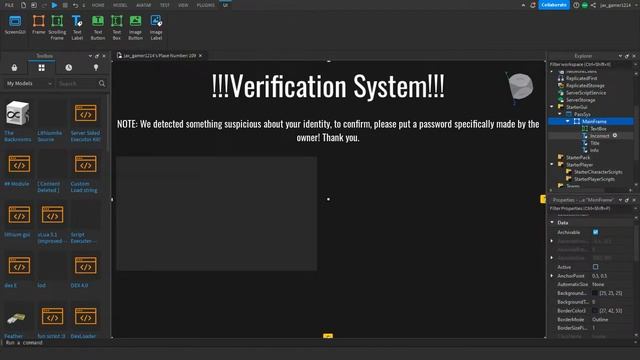This screenshot has height=360, width=640.
Task: Start playtest with the Play button
Action: (x=54, y=5)
